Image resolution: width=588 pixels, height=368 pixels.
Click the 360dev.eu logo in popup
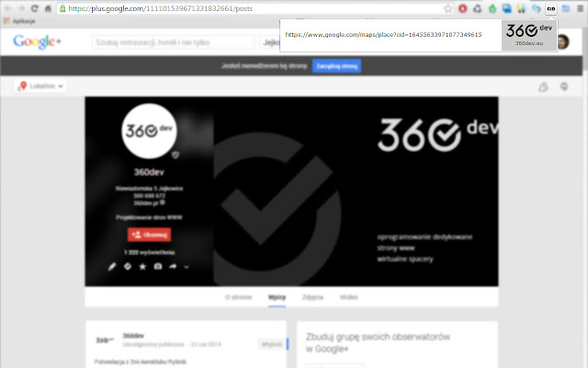(x=529, y=35)
